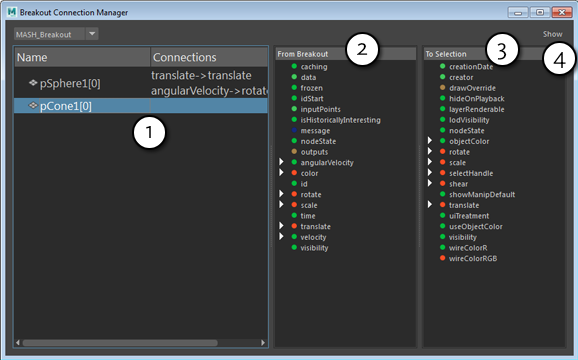Open the Show menu
The image size is (578, 360).
pos(553,34)
